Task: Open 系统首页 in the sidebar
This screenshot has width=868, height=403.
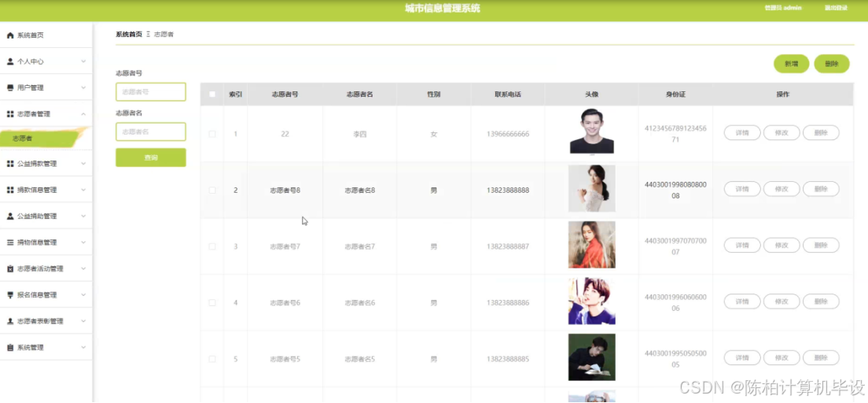Action: pyautogui.click(x=46, y=35)
